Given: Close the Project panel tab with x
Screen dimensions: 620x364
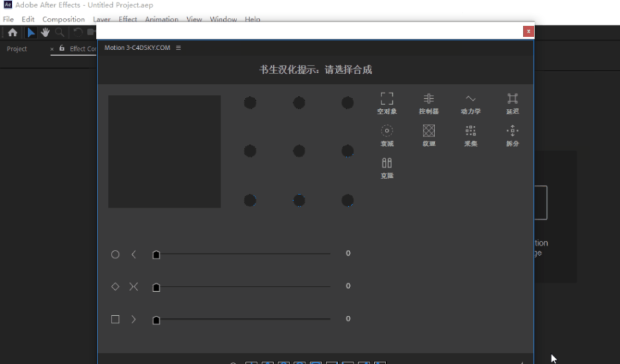Looking at the screenshot, I should 52,49.
